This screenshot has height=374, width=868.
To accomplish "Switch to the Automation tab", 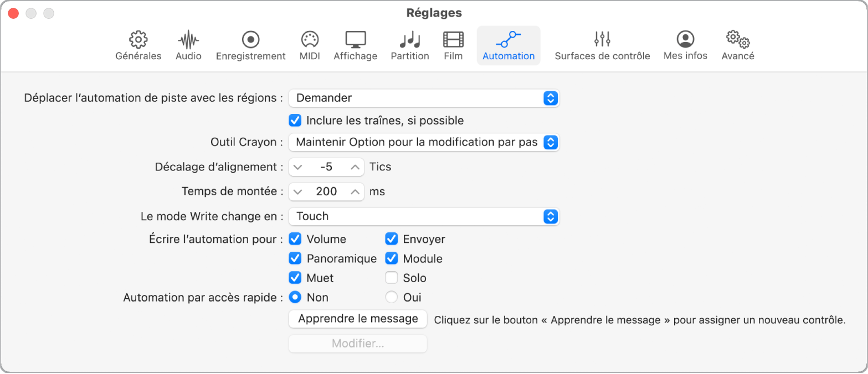I will [x=507, y=44].
